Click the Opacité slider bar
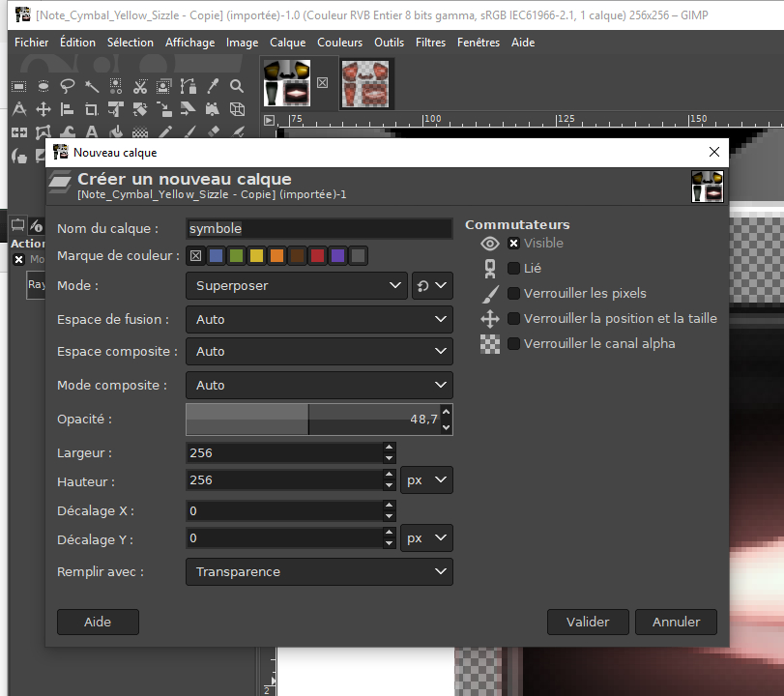The width and height of the screenshot is (784, 696). 313,419
